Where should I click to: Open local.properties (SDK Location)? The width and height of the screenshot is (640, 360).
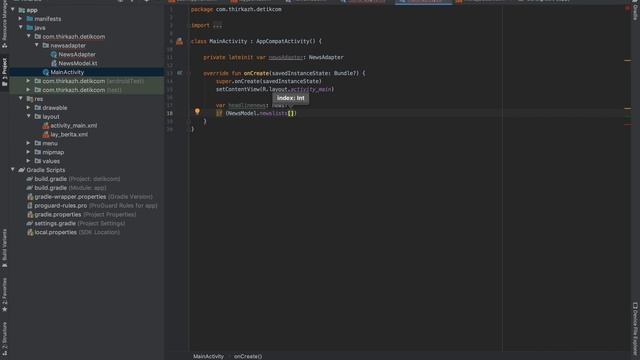coord(77,233)
